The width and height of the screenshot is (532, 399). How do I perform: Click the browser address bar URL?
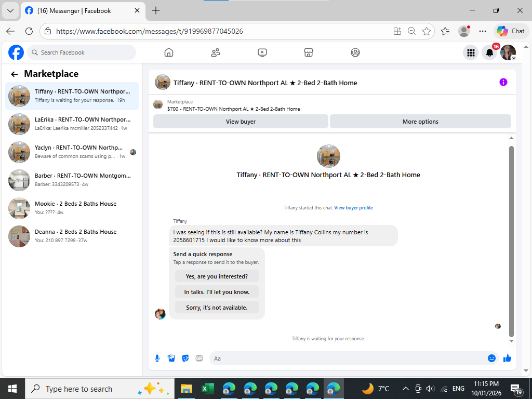tap(150, 31)
